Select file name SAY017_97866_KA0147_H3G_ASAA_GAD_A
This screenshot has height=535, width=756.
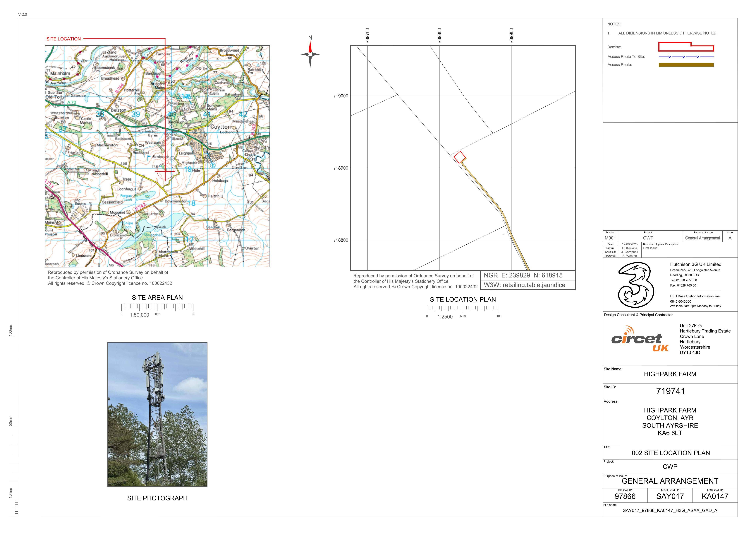670,511
